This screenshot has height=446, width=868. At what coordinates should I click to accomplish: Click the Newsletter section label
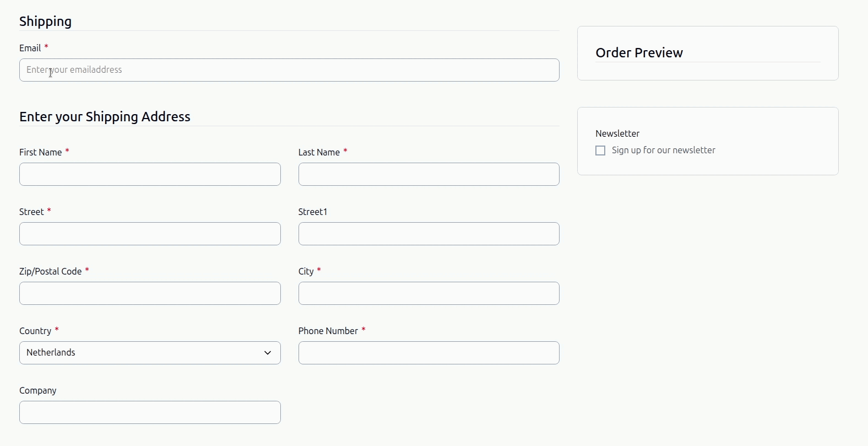point(617,133)
